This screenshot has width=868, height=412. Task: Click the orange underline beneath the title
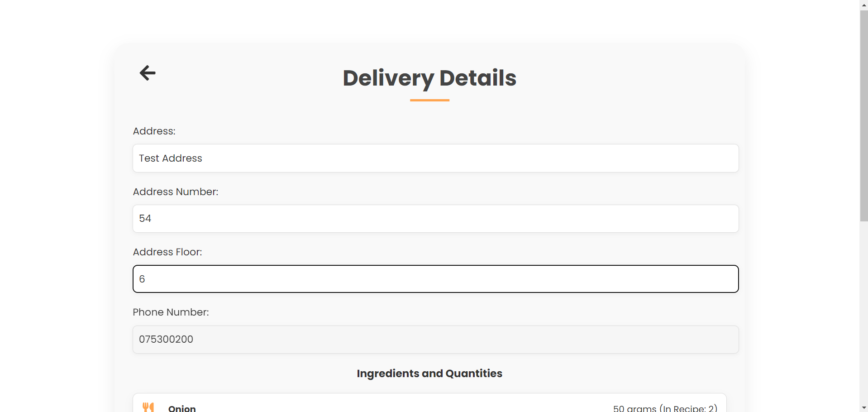click(429, 100)
